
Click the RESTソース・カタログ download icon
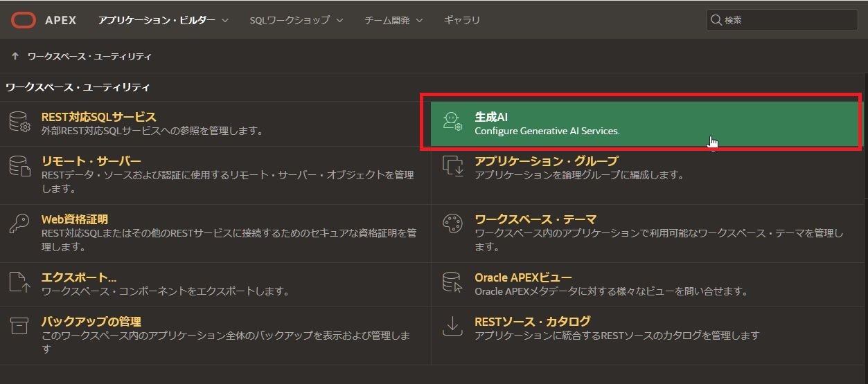452,327
